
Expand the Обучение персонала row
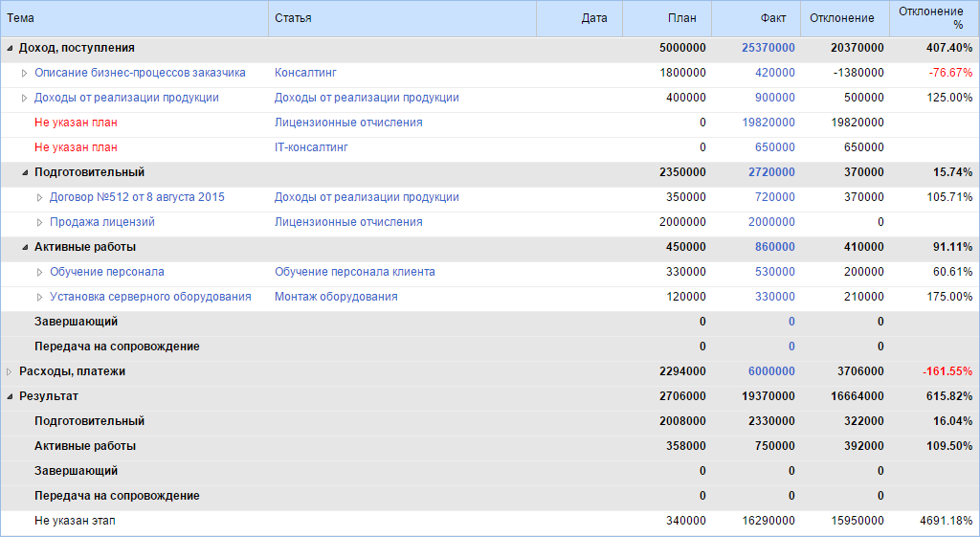40,272
